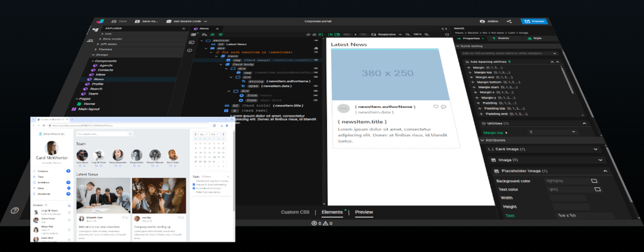Collapse the Card body element

point(222,64)
